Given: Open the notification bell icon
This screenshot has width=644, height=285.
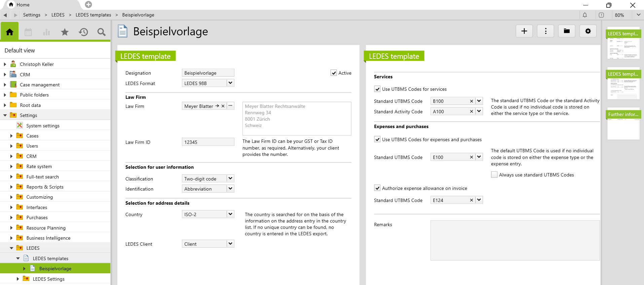Looking at the screenshot, I should pyautogui.click(x=584, y=15).
